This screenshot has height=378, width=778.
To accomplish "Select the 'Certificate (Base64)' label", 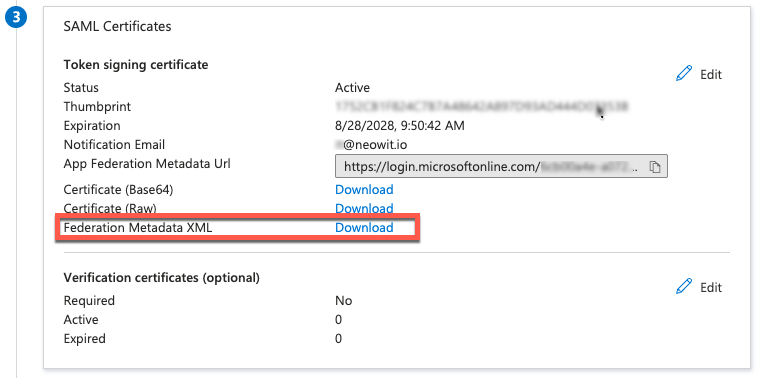I will click(118, 189).
